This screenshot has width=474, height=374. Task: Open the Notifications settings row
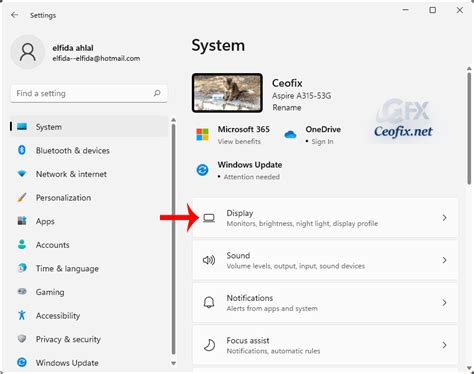click(x=325, y=303)
